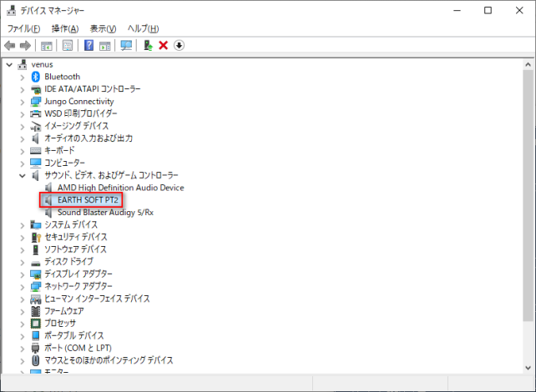The image size is (536, 392).
Task: Minimize the Device Manager window
Action: [457, 11]
